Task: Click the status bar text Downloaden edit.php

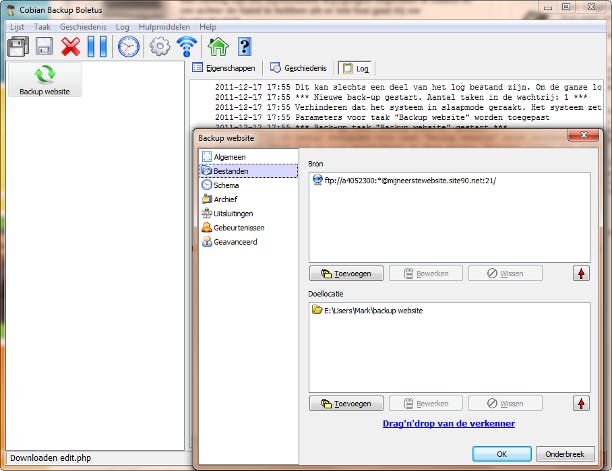Action: [51, 458]
